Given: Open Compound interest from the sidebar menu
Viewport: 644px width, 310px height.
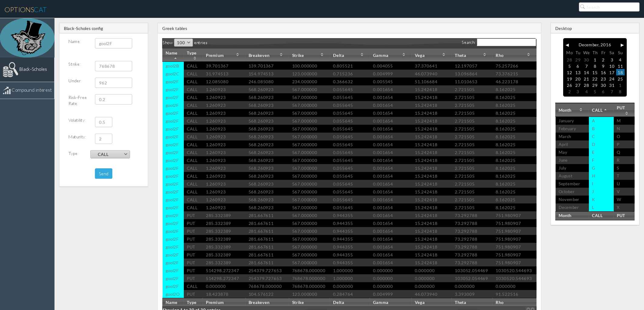Looking at the screenshot, I should pyautogui.click(x=31, y=90).
